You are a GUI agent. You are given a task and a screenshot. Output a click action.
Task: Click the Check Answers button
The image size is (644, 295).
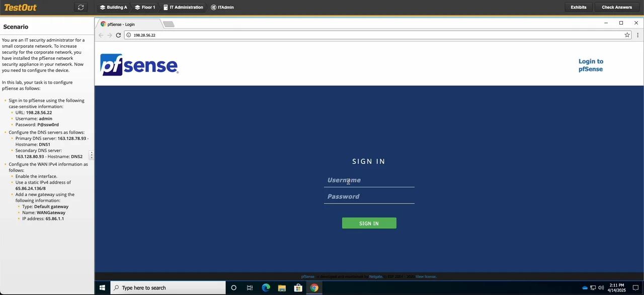pyautogui.click(x=616, y=7)
